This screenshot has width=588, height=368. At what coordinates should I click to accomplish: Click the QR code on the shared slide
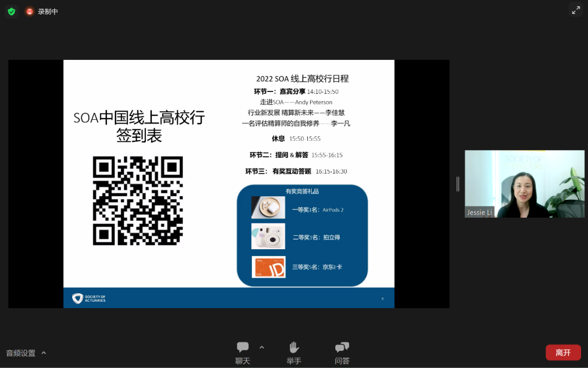138,201
